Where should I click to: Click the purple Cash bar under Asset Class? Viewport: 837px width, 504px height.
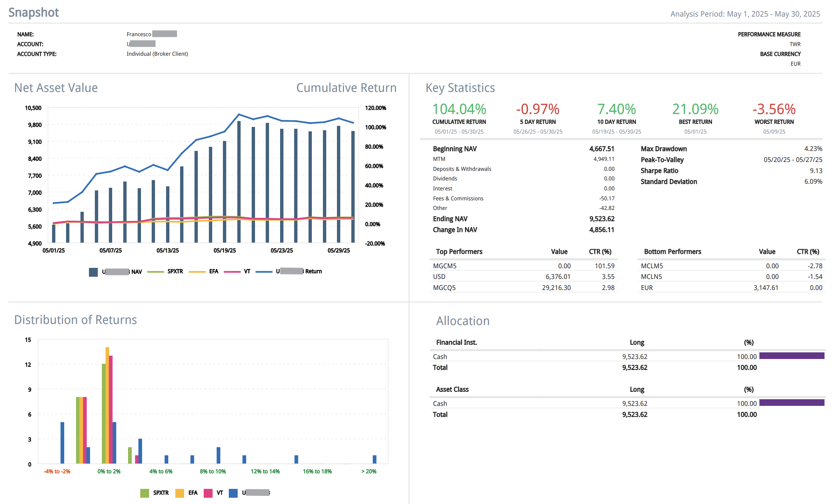tap(792, 403)
